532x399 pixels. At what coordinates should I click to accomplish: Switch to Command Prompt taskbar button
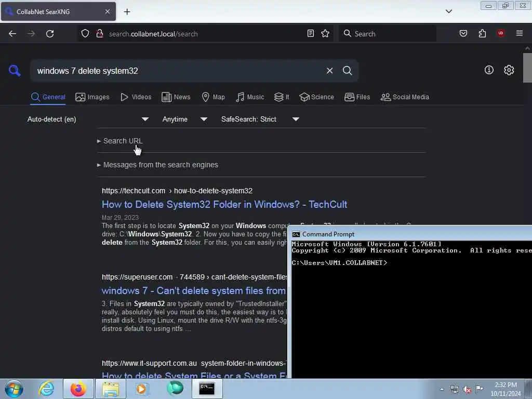[207, 389]
